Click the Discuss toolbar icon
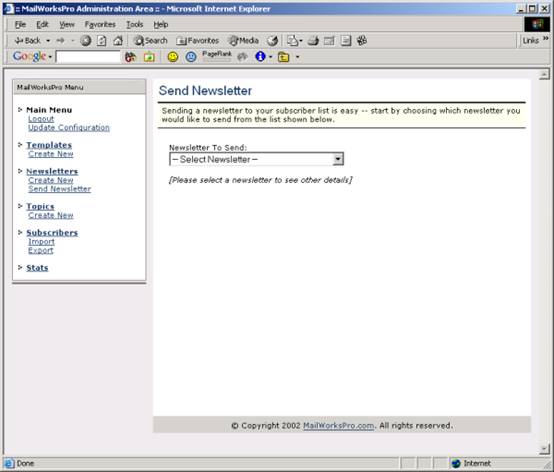The image size is (554, 472). coord(346,41)
